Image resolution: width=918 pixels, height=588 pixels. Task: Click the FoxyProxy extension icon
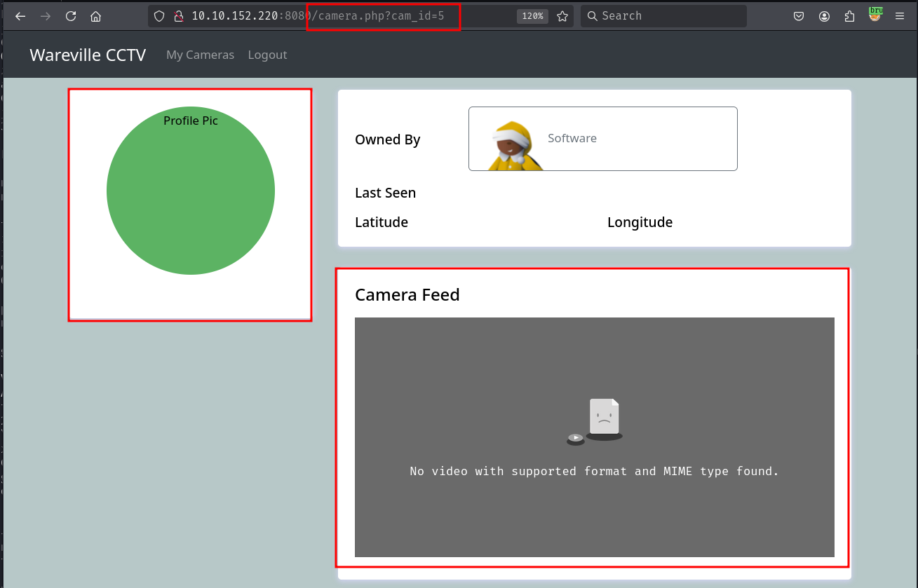point(875,14)
